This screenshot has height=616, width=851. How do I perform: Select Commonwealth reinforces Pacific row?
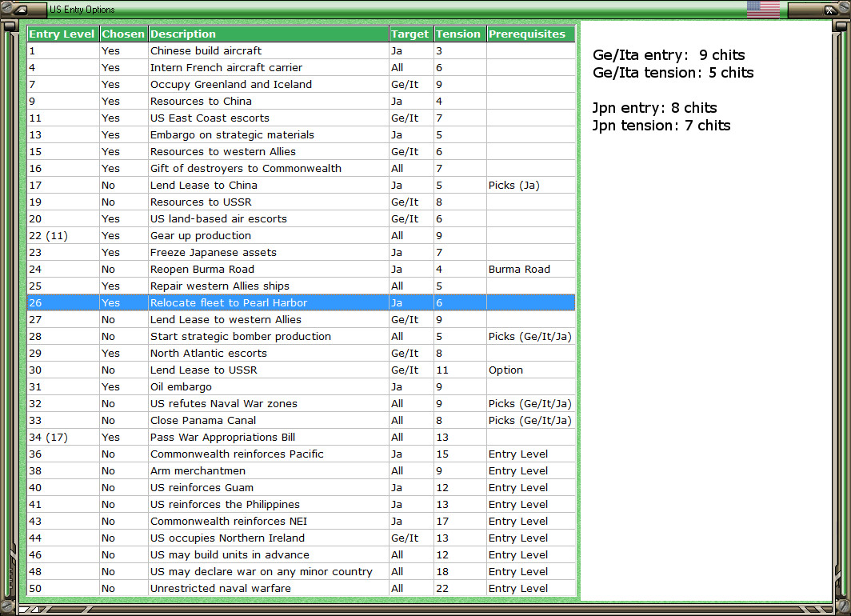click(302, 454)
